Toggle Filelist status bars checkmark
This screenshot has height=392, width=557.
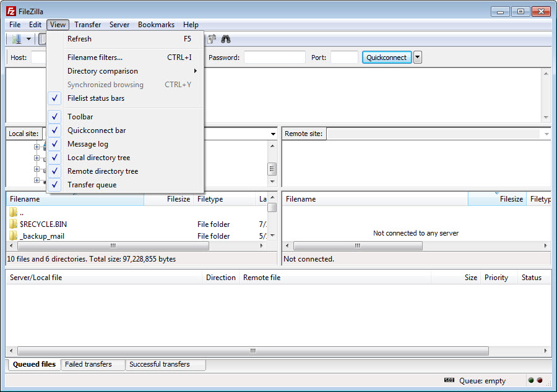point(54,98)
